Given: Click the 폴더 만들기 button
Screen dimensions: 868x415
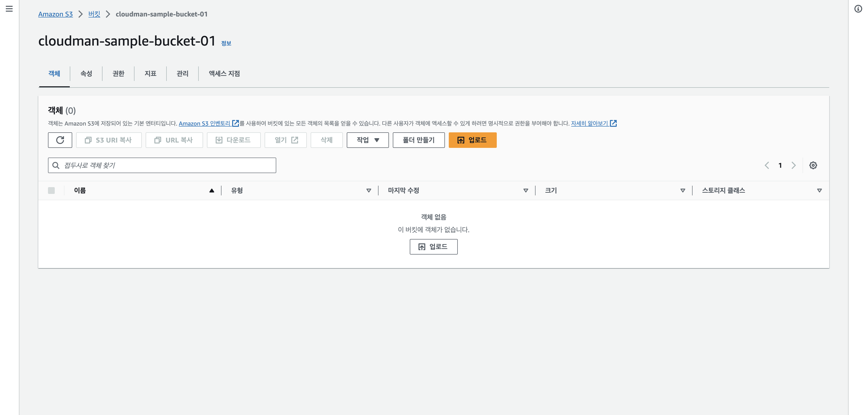Looking at the screenshot, I should [x=418, y=140].
